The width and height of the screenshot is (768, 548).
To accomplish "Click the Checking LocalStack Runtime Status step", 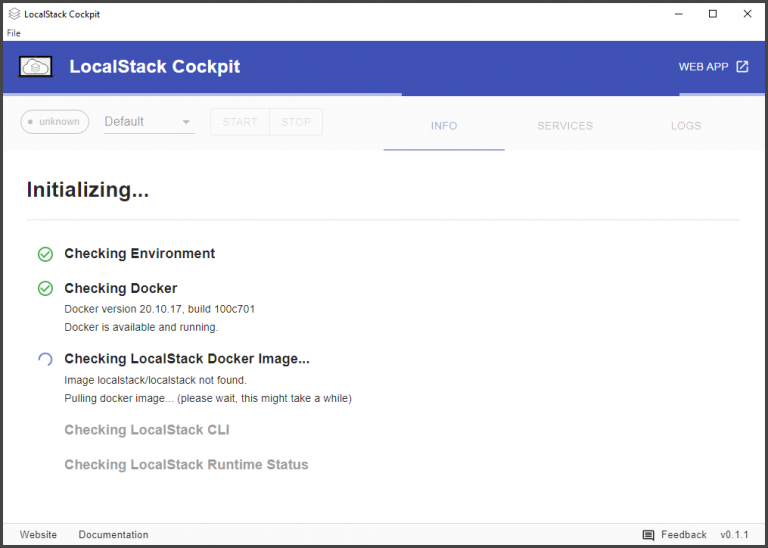I will 186,465.
